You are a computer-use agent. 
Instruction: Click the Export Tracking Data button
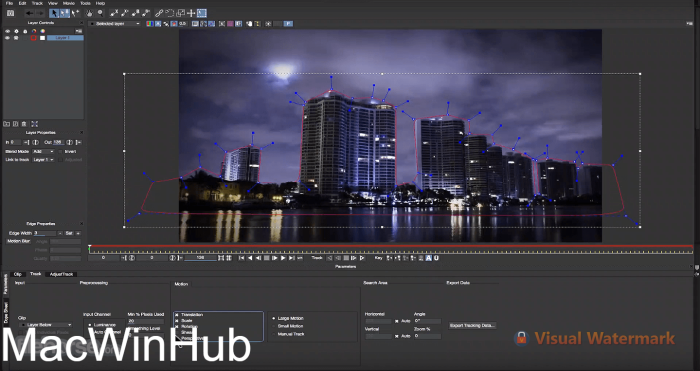(x=472, y=325)
